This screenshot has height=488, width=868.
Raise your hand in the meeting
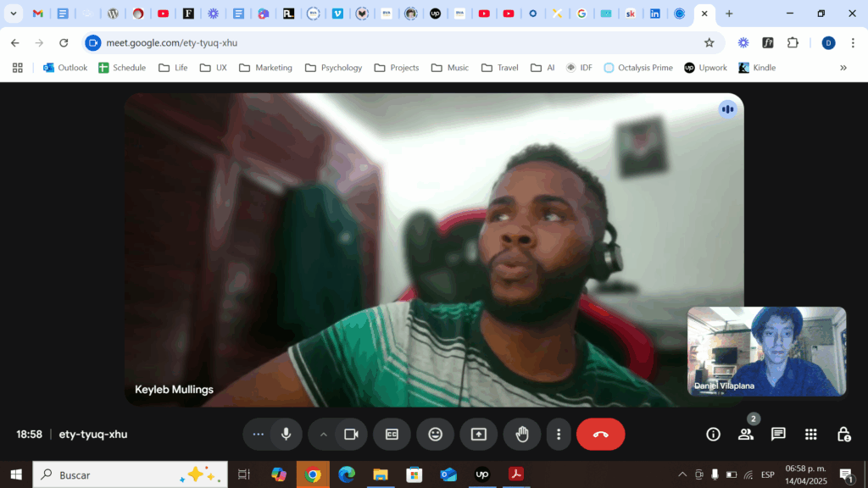coord(522,435)
